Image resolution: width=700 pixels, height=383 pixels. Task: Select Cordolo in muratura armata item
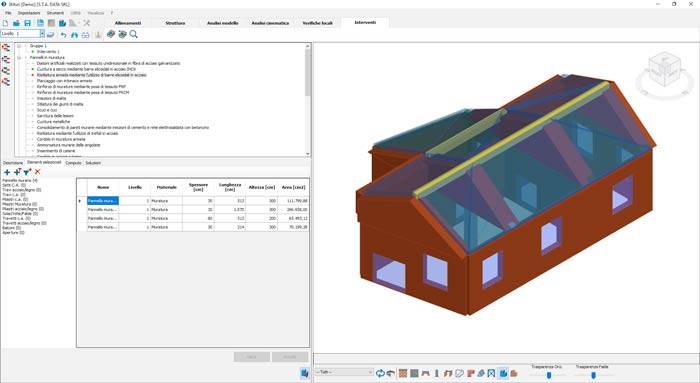(61, 139)
